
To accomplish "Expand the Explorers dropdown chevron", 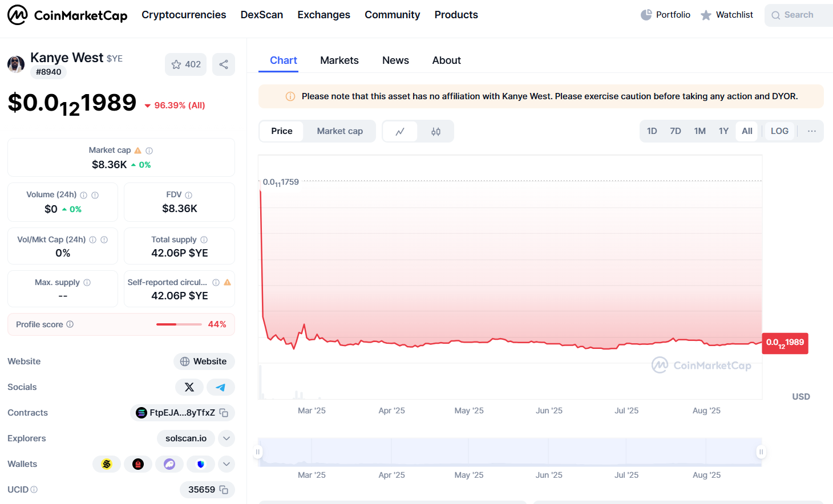I will [227, 438].
